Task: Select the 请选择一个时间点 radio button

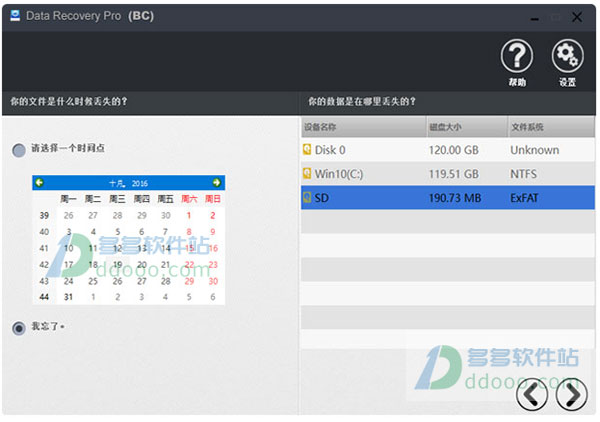Action: pos(19,150)
